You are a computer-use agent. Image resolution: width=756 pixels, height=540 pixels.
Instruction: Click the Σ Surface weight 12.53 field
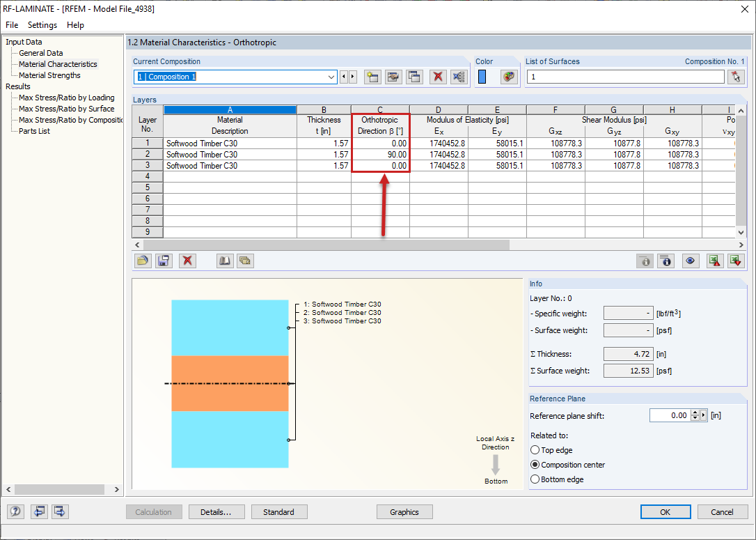629,371
